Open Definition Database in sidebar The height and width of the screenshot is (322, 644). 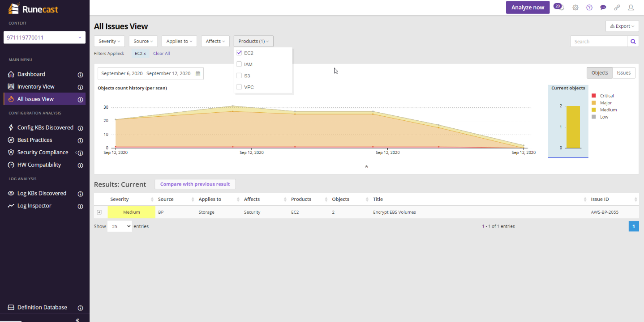[x=42, y=308]
